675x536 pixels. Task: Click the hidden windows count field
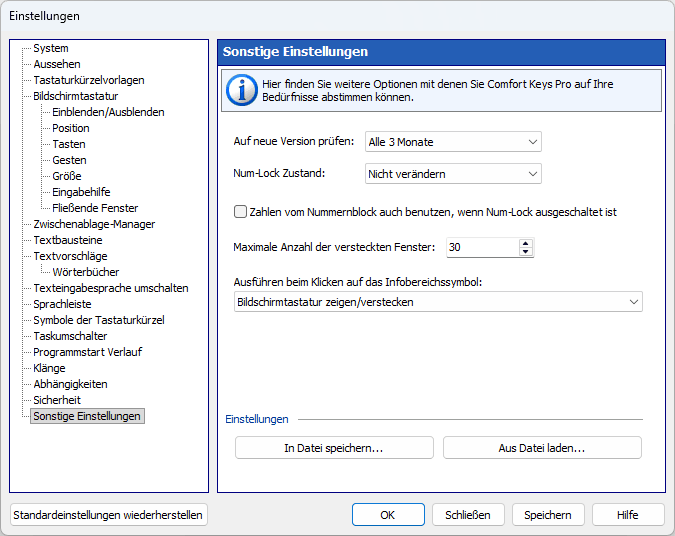482,248
